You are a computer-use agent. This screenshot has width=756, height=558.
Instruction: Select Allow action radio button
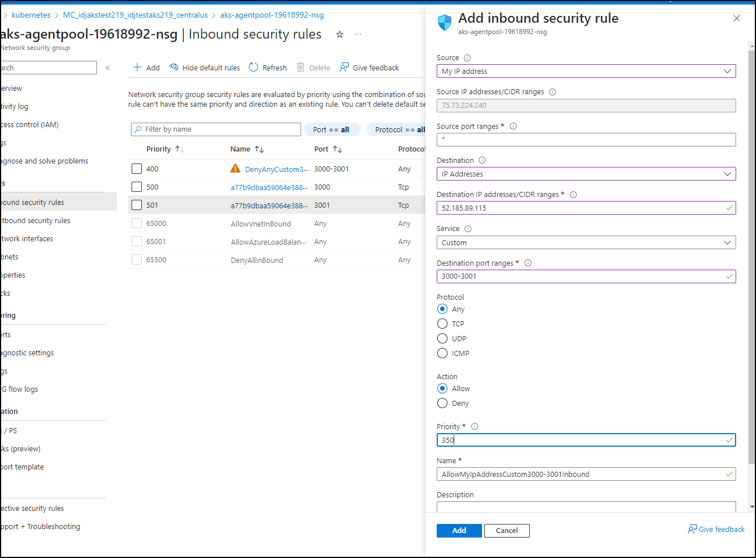[442, 388]
